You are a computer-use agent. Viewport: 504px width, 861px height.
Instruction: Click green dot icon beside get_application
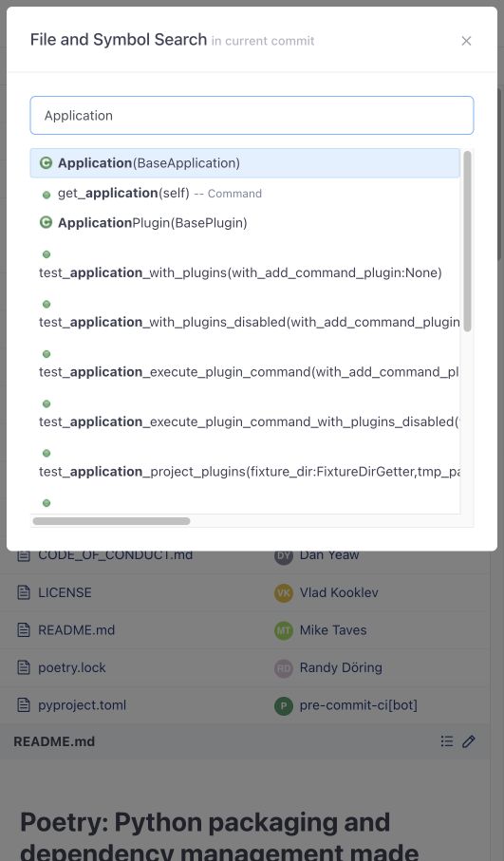coord(47,195)
